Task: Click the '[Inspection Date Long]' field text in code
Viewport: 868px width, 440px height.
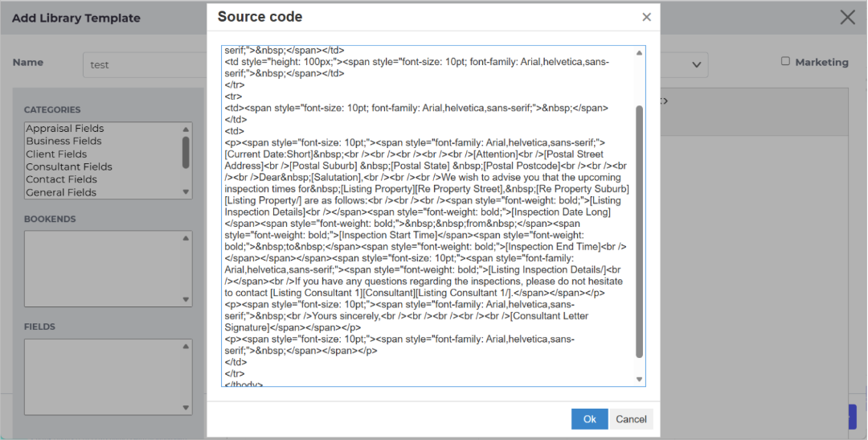Action: (x=562, y=212)
